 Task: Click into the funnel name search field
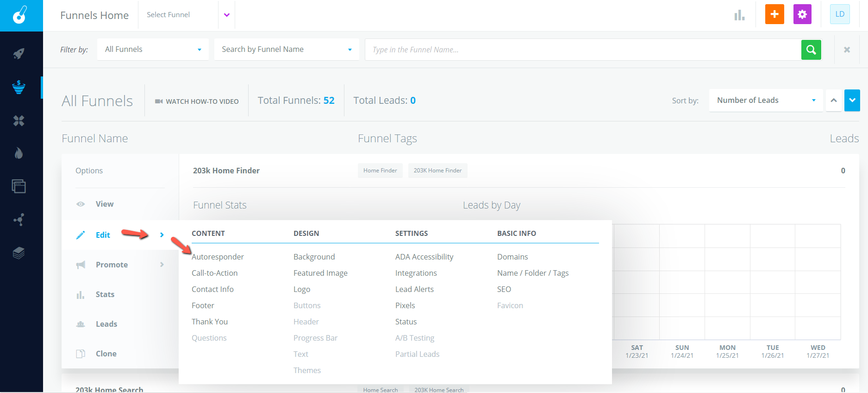[x=583, y=50]
